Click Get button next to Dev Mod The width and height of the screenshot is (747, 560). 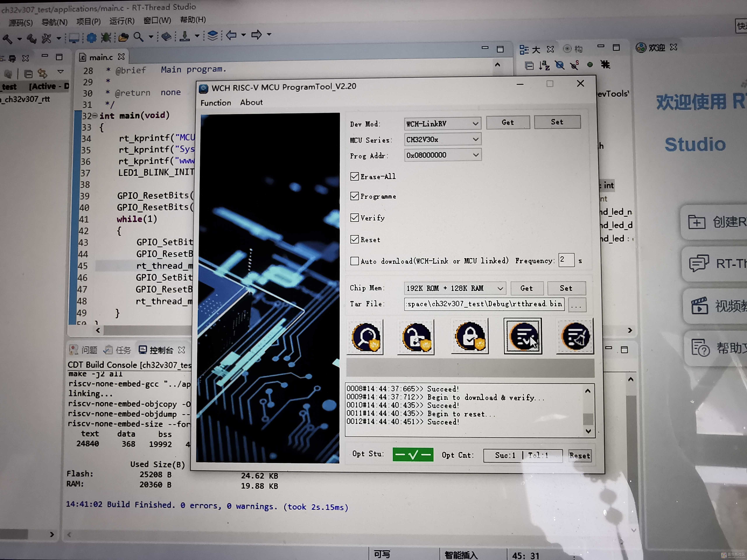(508, 123)
